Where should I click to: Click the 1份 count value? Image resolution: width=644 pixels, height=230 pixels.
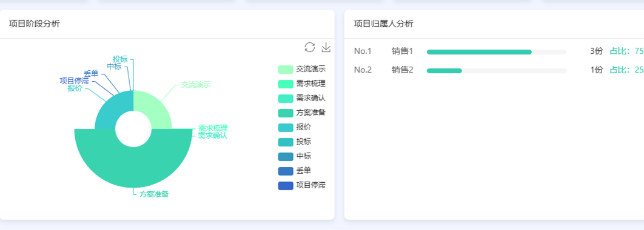[596, 70]
